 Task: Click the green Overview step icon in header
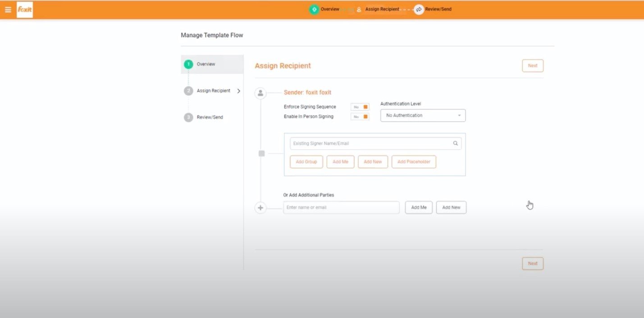(x=314, y=9)
